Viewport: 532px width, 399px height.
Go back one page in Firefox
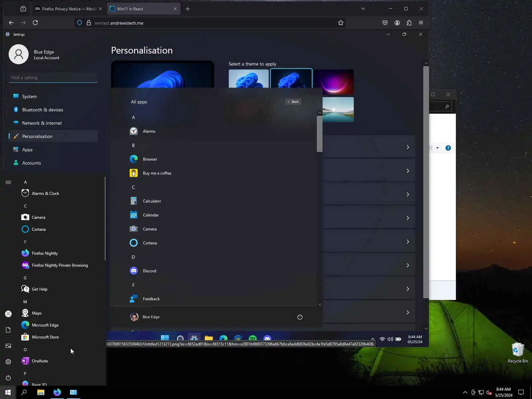11,23
